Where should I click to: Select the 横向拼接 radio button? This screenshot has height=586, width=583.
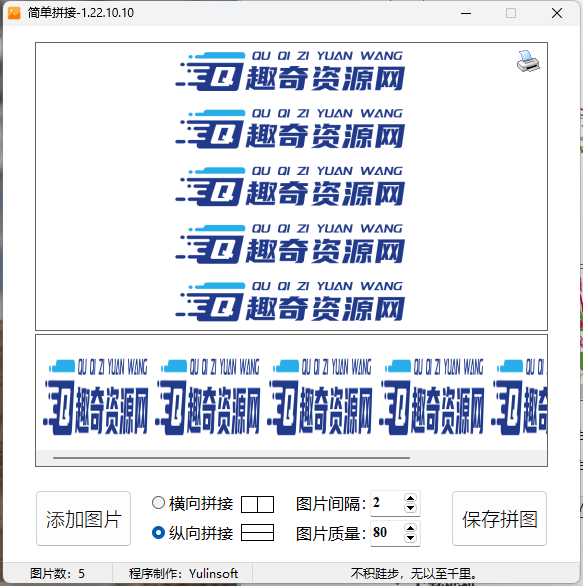tap(158, 503)
